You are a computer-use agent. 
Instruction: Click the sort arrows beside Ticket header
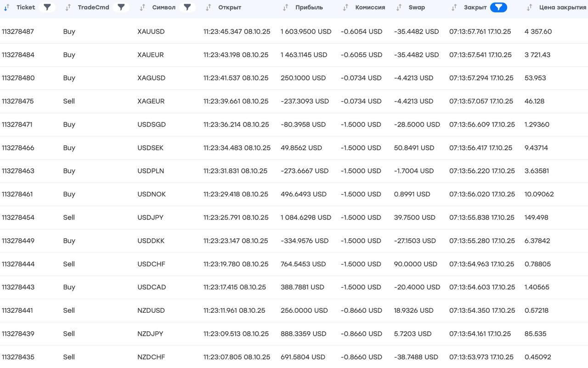(x=6, y=7)
